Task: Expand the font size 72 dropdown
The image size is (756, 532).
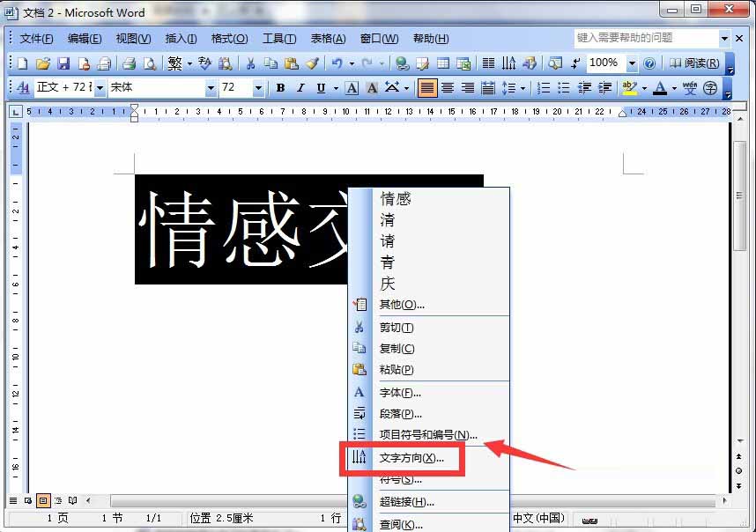Action: click(x=258, y=88)
